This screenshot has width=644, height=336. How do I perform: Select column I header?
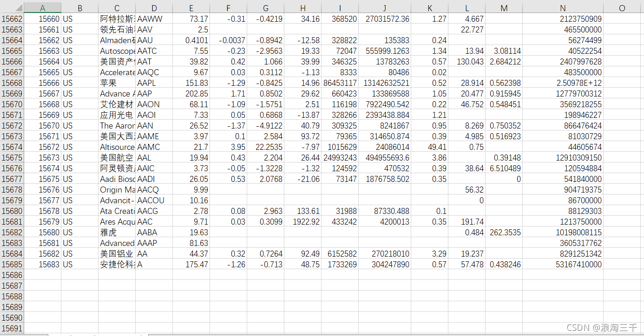tap(340, 8)
